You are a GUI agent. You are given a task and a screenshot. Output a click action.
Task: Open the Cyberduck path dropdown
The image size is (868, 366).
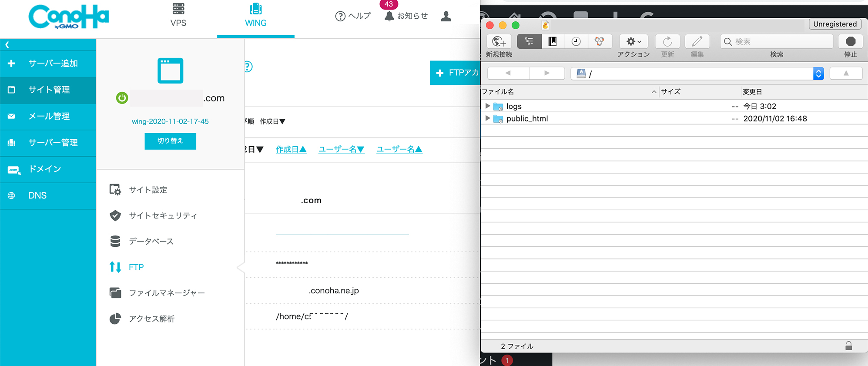[x=818, y=74]
